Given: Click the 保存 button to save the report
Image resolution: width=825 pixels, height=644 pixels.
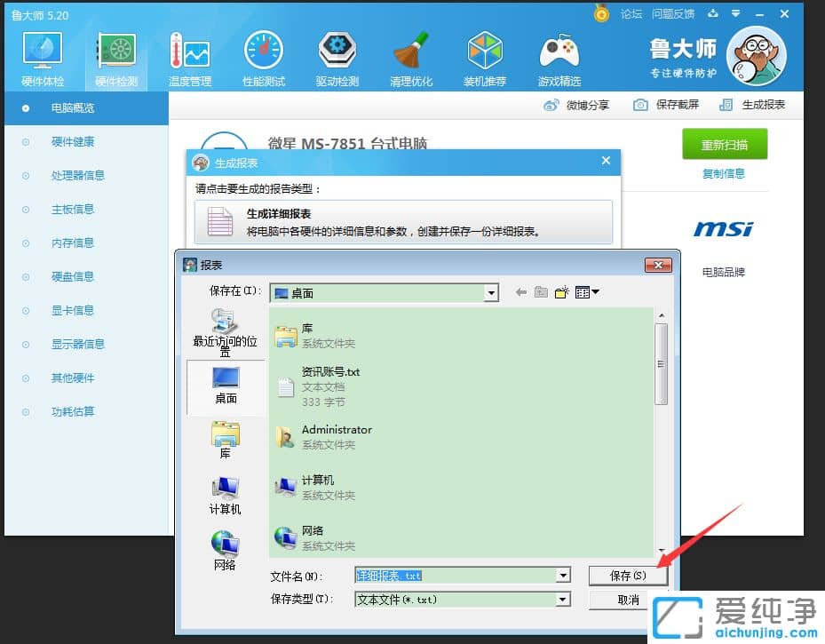Looking at the screenshot, I should coord(628,575).
